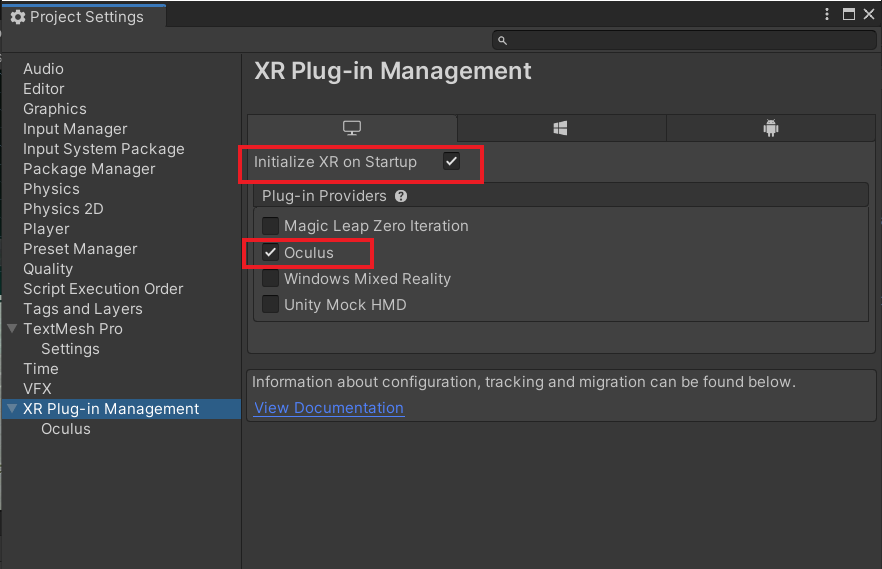Click the search magnifier icon
The width and height of the screenshot is (882, 569).
click(x=502, y=40)
